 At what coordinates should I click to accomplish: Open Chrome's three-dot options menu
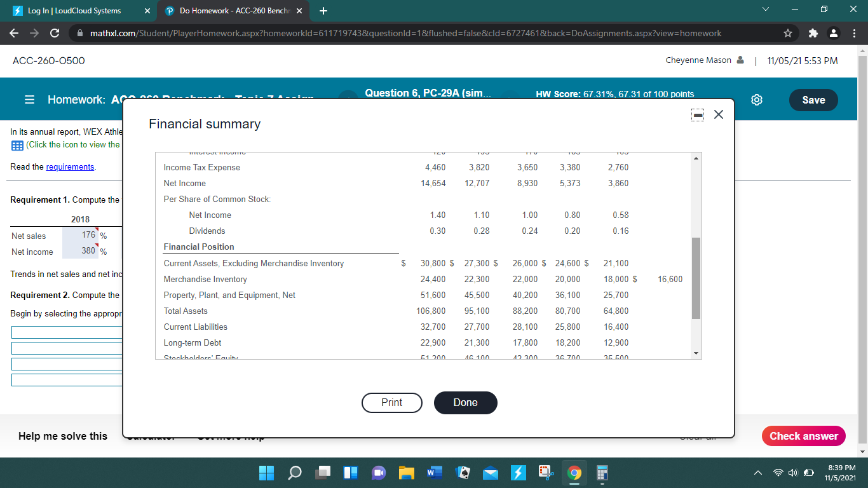(x=853, y=33)
